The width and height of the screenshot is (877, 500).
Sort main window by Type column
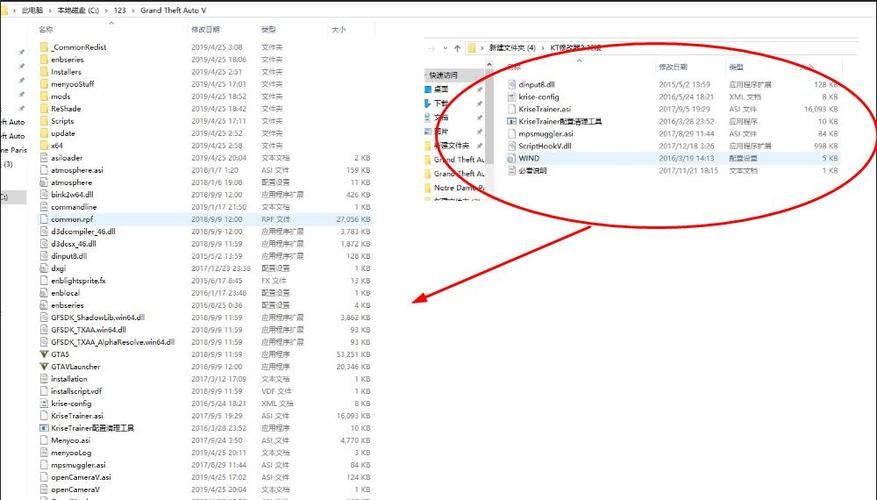coord(268,29)
